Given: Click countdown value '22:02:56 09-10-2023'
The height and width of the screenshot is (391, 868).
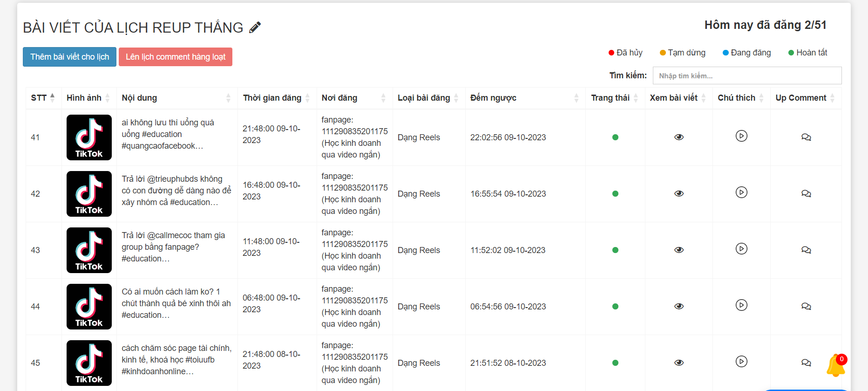Looking at the screenshot, I should point(508,137).
